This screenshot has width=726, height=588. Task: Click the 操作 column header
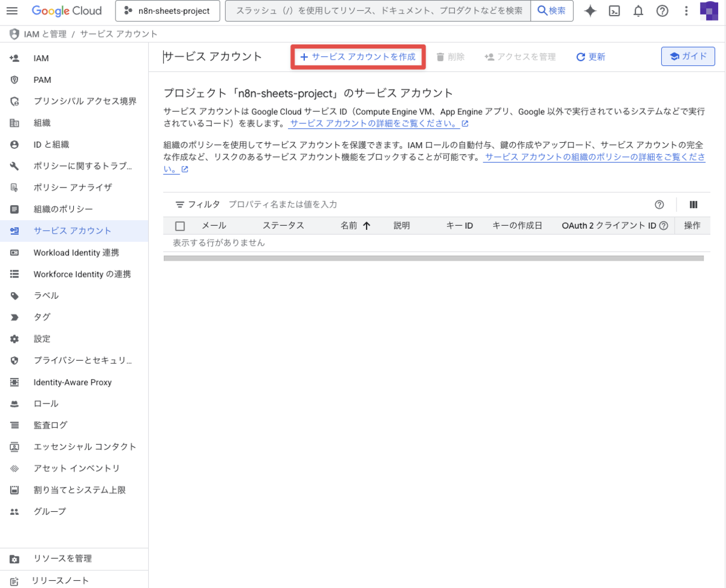pyautogui.click(x=692, y=226)
